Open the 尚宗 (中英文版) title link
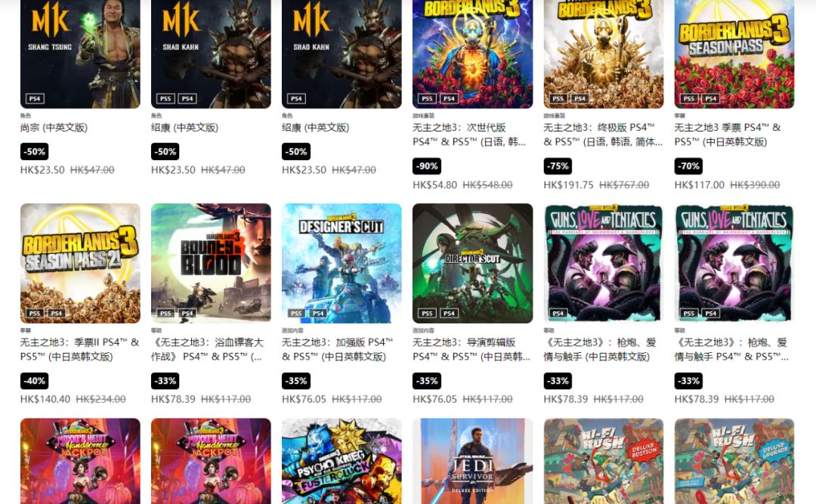Viewport: 816px width, 504px height. pyautogui.click(x=54, y=128)
